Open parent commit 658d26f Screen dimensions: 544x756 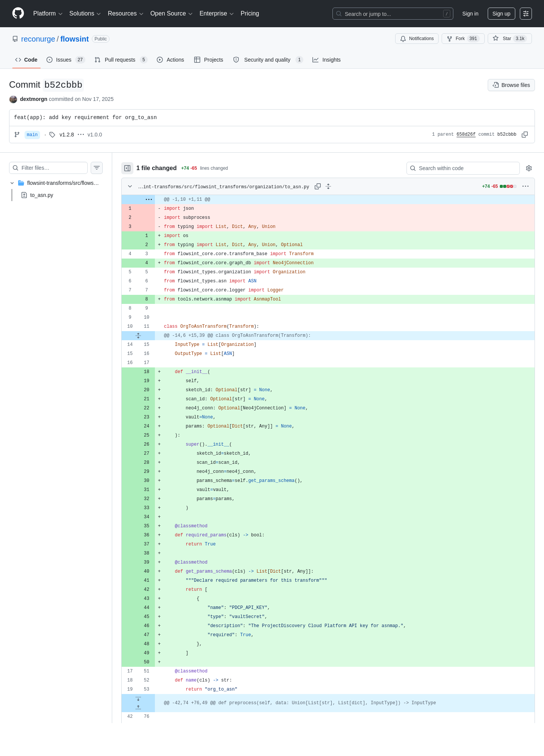click(466, 135)
